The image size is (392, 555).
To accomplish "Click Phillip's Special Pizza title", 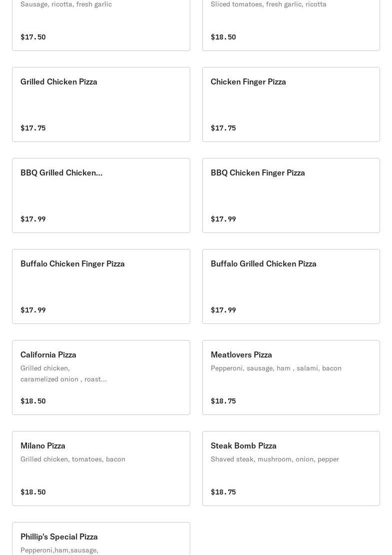I will [59, 536].
